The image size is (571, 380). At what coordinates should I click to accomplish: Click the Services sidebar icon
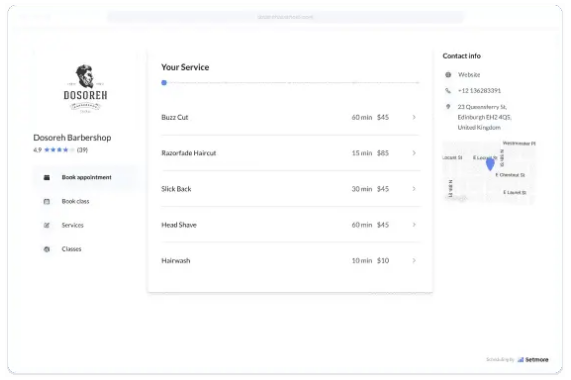(x=47, y=225)
